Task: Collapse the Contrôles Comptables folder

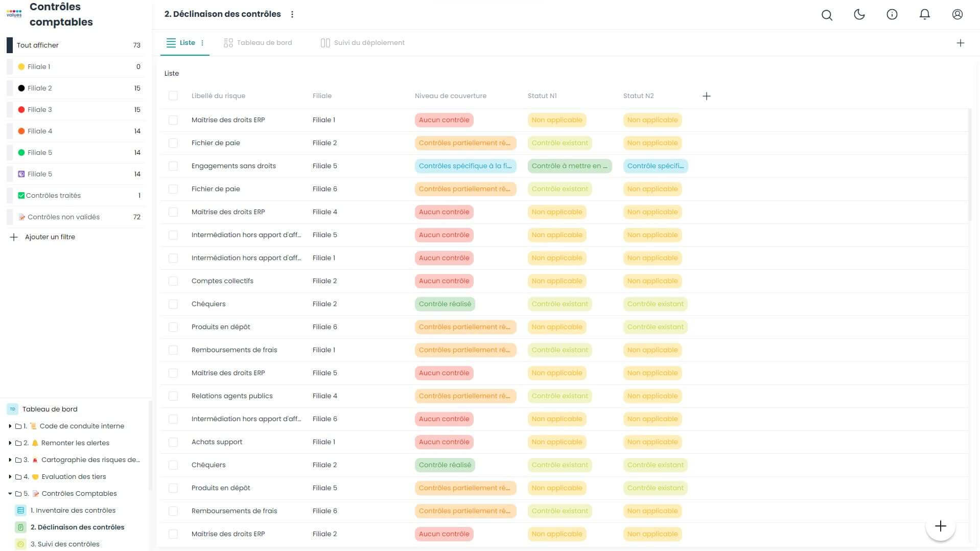Action: [10, 493]
